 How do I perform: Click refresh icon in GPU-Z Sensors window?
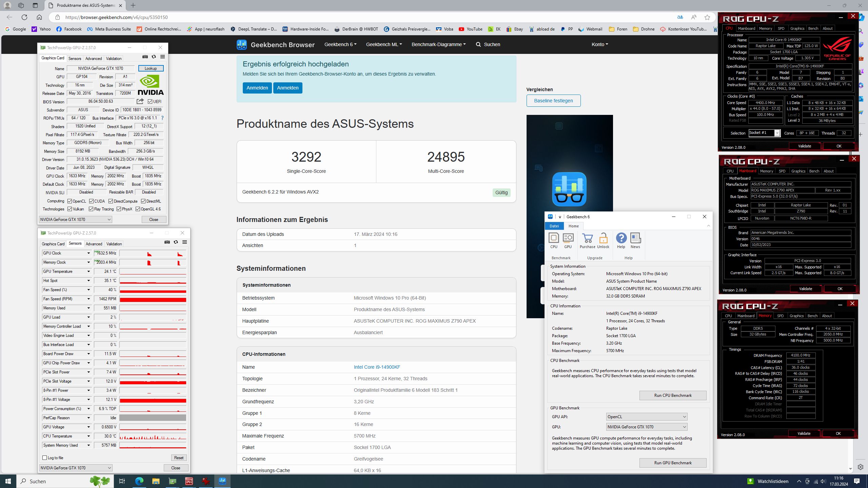pyautogui.click(x=176, y=242)
